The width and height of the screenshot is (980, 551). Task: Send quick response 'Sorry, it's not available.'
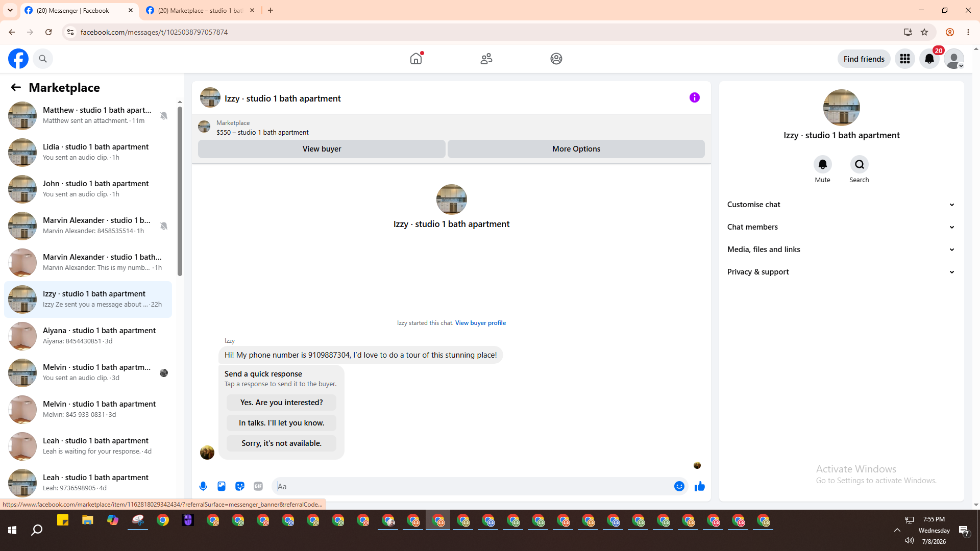[281, 443]
